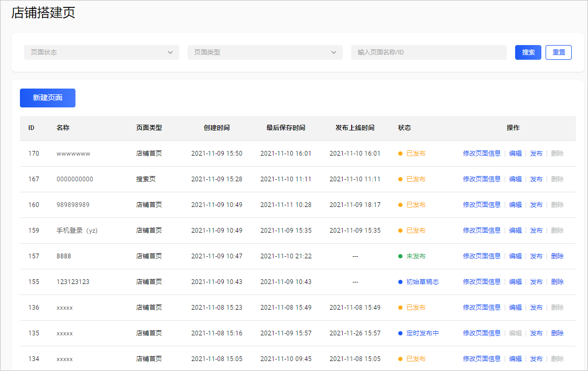
Task: Click 编辑 for row ID 170
Action: click(515, 154)
